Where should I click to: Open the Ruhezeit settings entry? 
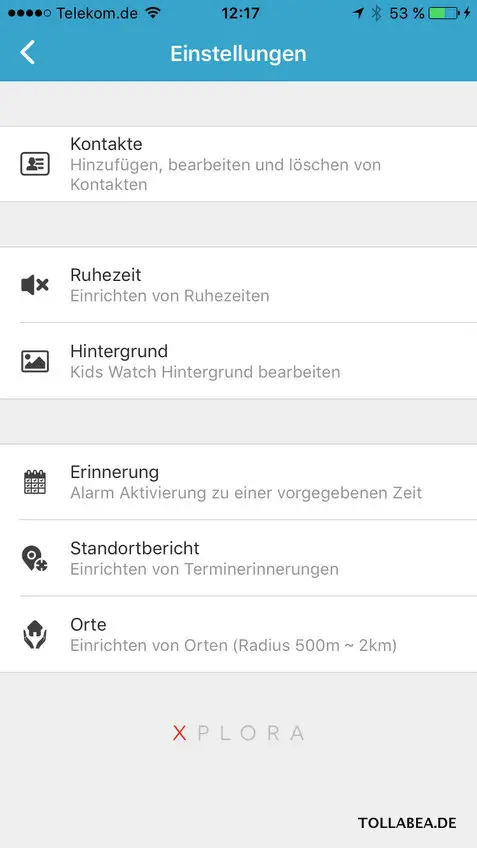click(238, 285)
